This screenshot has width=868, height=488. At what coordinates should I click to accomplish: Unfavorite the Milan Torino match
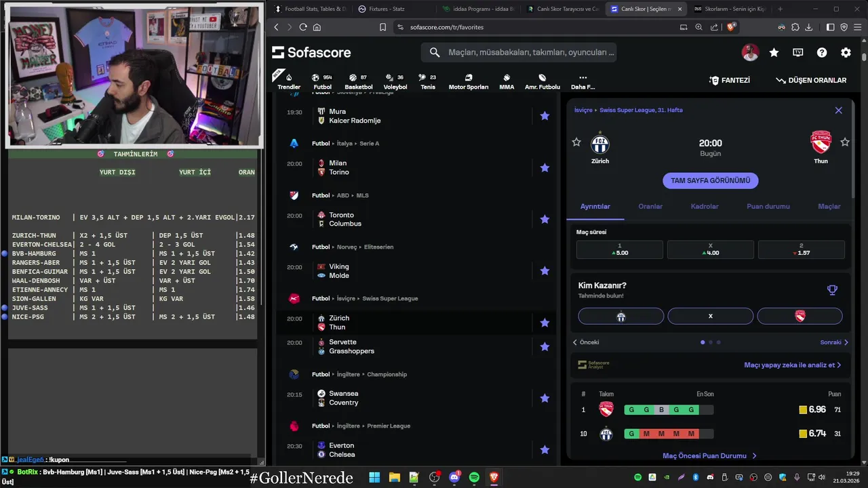pos(545,167)
